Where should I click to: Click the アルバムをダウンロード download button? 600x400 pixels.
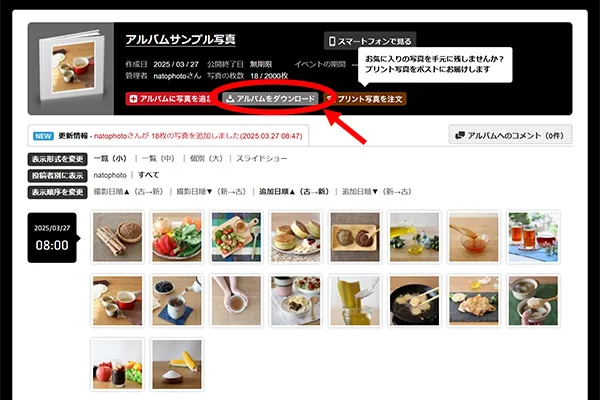[270, 99]
